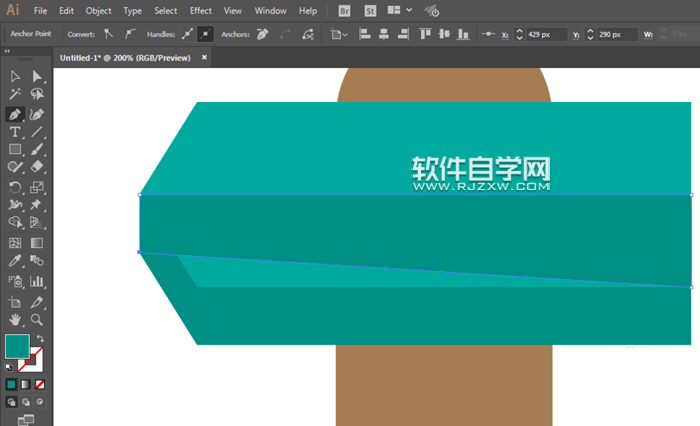Choose the Mesh tool
The width and height of the screenshot is (700, 426).
click(x=15, y=242)
